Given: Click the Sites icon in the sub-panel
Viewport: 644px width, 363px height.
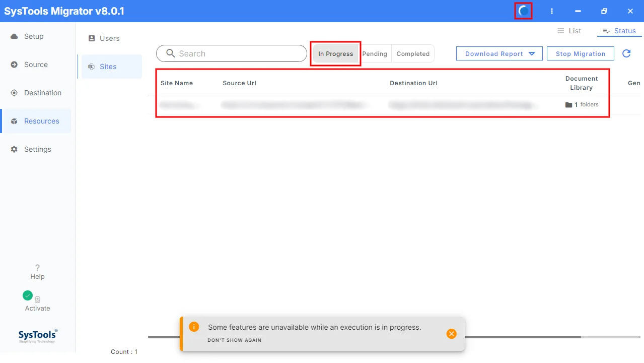Looking at the screenshot, I should 92,67.
